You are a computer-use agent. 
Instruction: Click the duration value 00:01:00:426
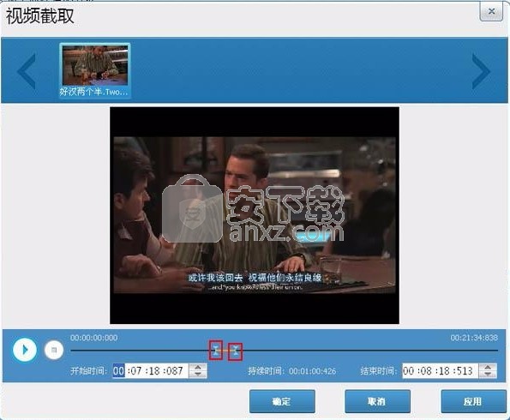coord(312,371)
